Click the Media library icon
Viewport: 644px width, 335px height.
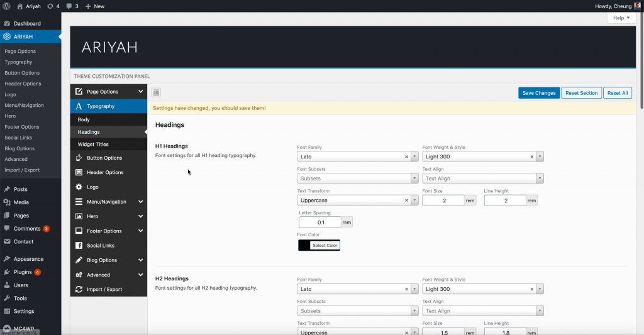tap(7, 202)
